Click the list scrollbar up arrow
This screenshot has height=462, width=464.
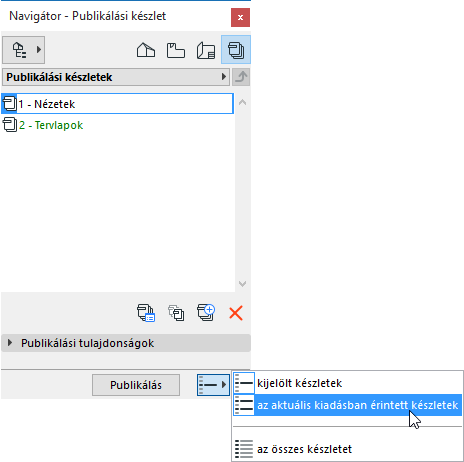coord(243,102)
